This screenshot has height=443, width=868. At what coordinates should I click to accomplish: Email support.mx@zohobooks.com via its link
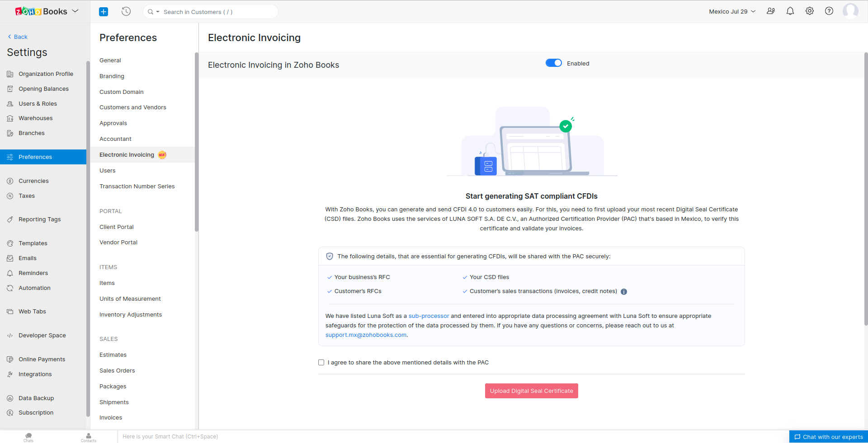[x=366, y=335]
